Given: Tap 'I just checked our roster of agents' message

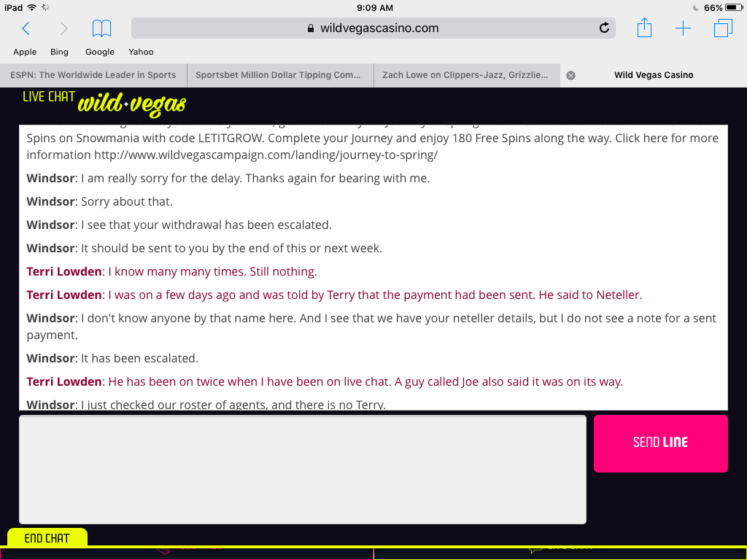Looking at the screenshot, I should [x=206, y=404].
